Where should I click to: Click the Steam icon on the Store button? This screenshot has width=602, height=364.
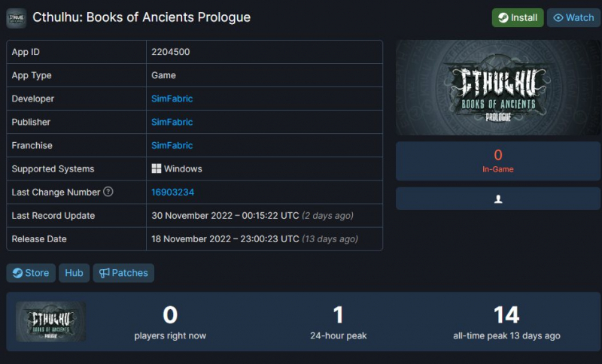(x=17, y=273)
